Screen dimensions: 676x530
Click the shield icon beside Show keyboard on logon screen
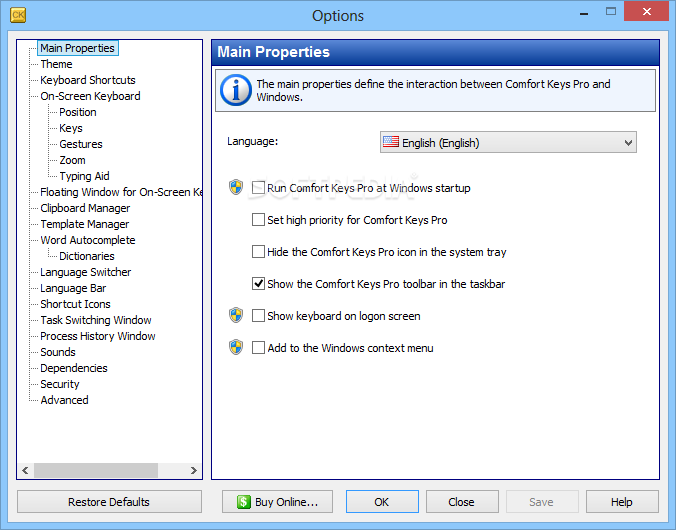click(236, 315)
